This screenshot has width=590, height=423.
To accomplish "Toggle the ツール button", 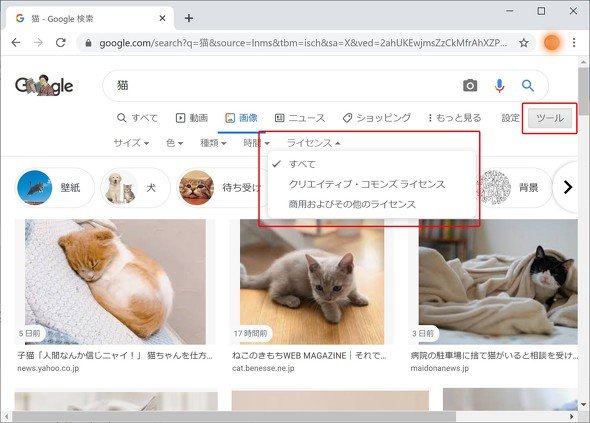I will click(x=550, y=118).
